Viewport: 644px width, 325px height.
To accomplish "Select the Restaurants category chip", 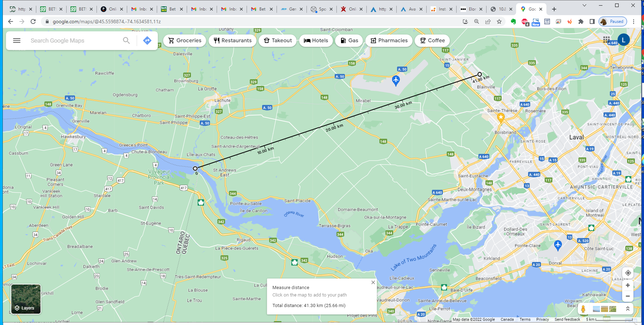I will click(233, 40).
